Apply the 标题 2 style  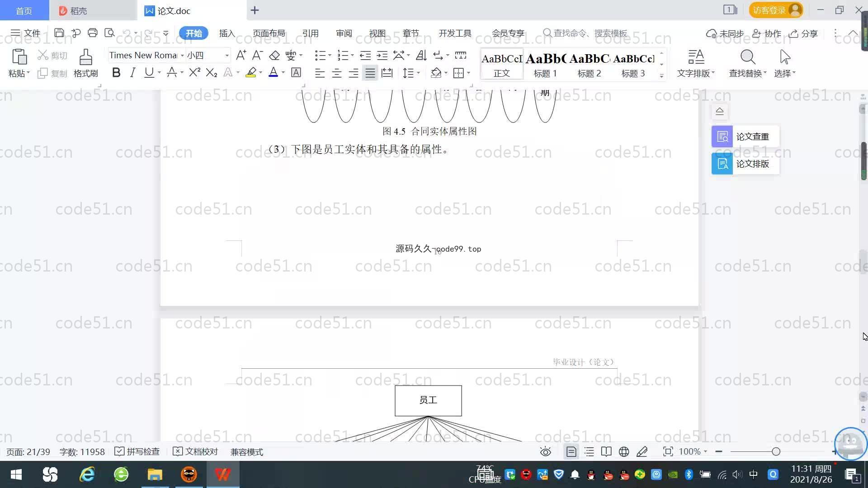click(x=590, y=64)
